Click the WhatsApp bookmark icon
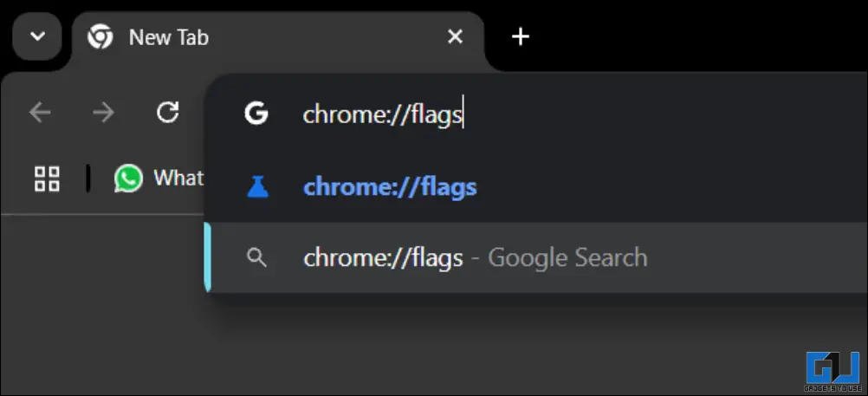The height and width of the screenshot is (396, 868). point(128,179)
